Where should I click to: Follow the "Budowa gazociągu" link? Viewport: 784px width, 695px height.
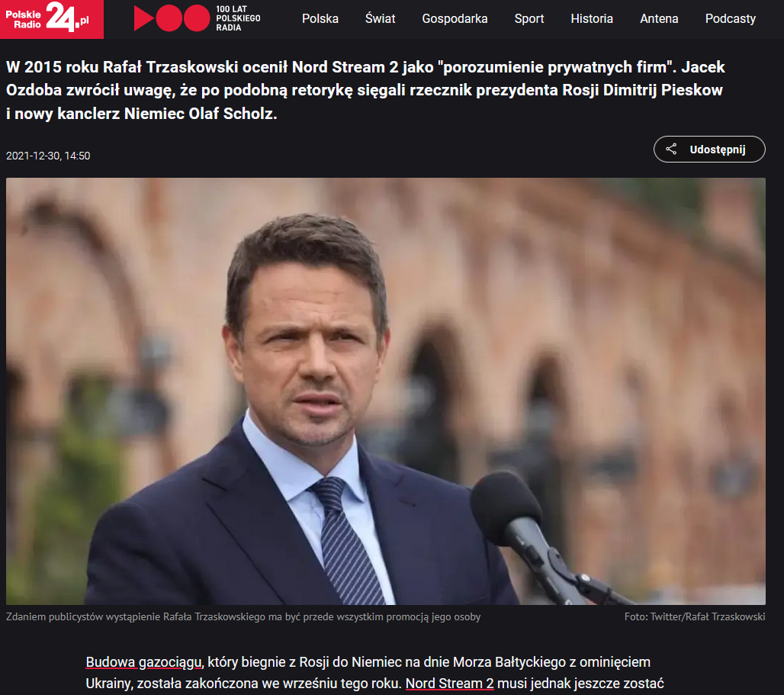point(145,662)
